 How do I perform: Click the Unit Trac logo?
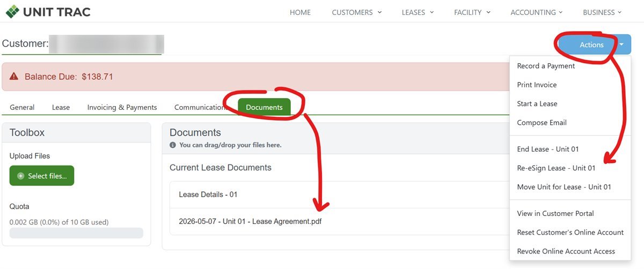pyautogui.click(x=48, y=11)
